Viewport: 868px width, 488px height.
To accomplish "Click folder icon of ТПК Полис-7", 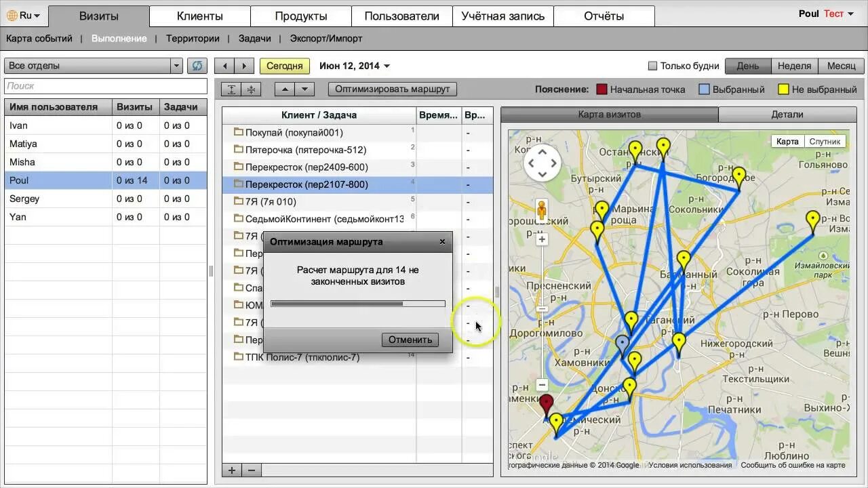I will [x=238, y=357].
